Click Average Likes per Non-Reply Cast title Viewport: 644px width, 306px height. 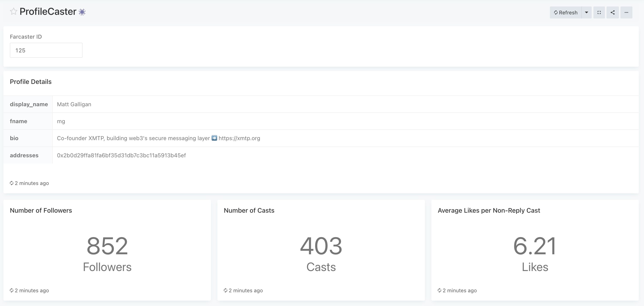[x=489, y=211]
